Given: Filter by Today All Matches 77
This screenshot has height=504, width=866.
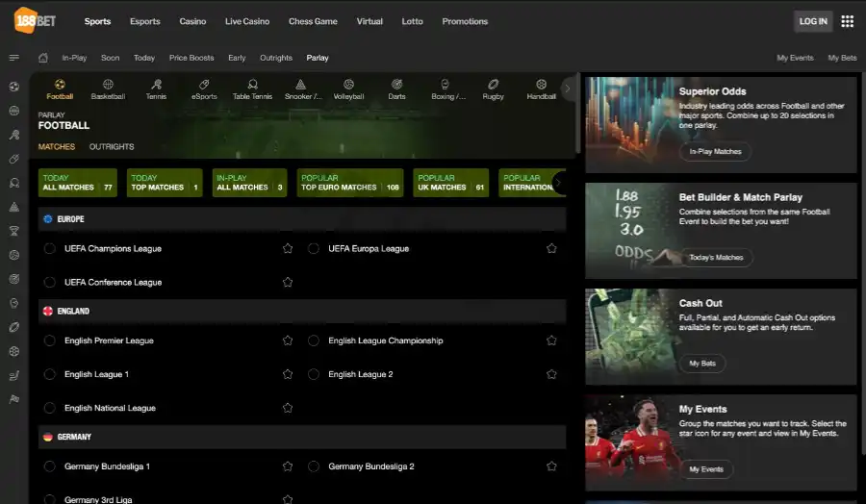Looking at the screenshot, I should (x=78, y=183).
